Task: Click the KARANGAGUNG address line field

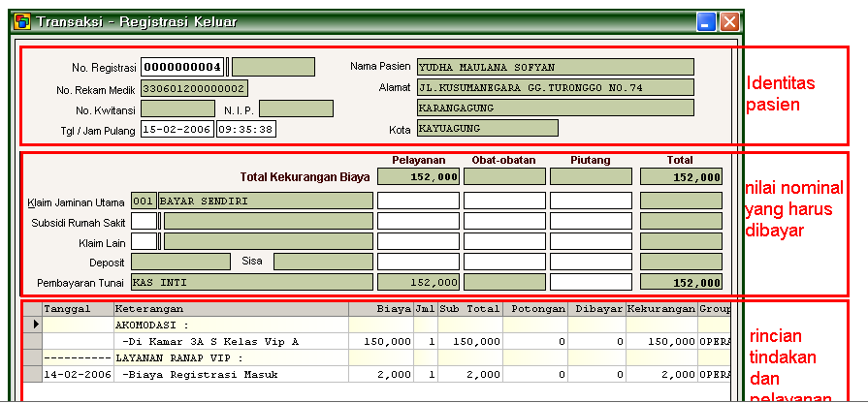Action: (x=556, y=108)
